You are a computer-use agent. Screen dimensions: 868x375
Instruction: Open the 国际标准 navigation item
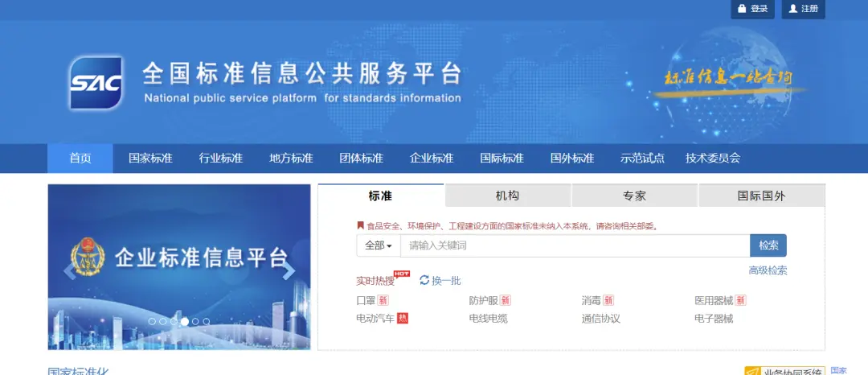502,159
